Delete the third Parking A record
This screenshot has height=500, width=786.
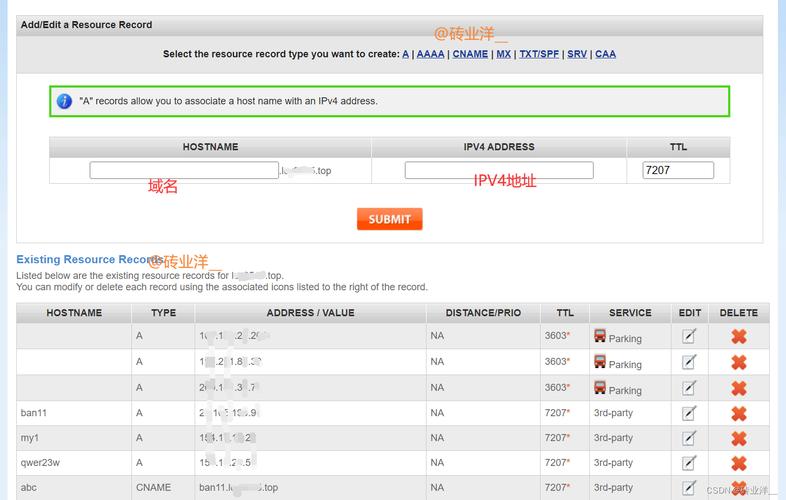[738, 388]
